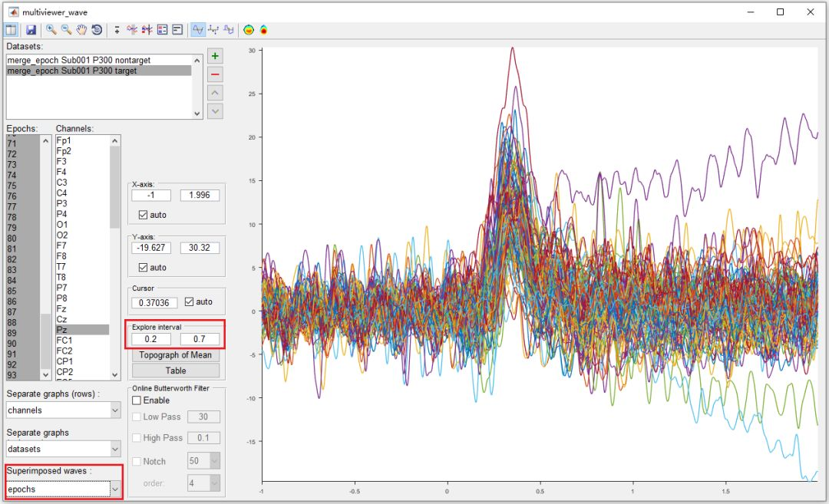Screen dimensions: 829x504
Task: Activate the pan hand tool
Action: [x=81, y=30]
